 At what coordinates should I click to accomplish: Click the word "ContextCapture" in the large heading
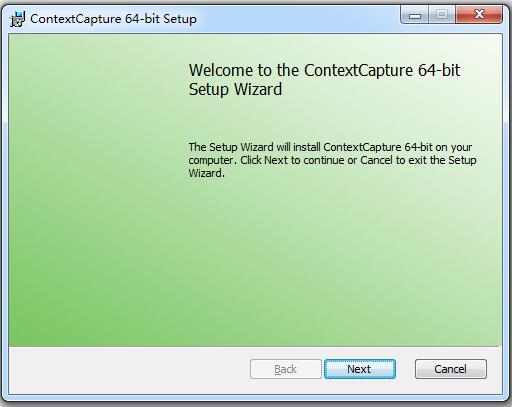(358, 70)
